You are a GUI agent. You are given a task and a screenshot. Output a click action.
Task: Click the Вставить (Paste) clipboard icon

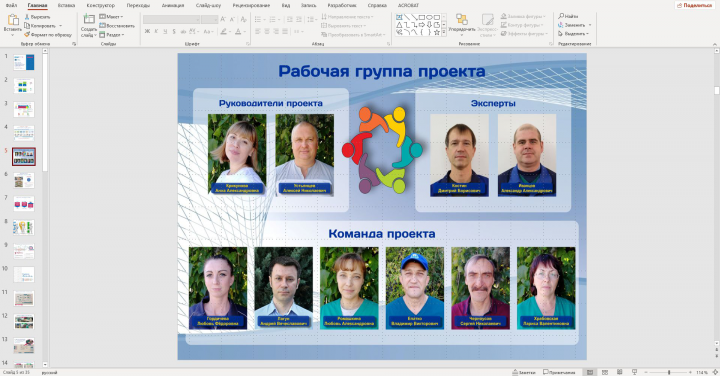tap(13, 20)
